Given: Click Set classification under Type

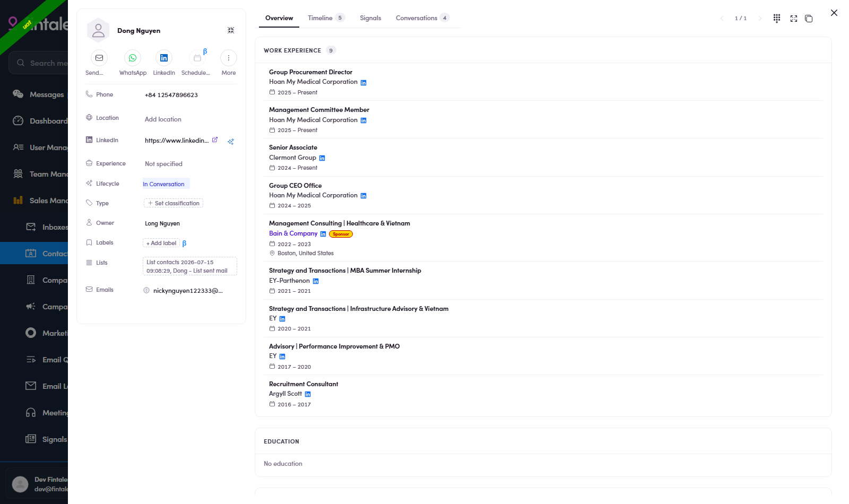Looking at the screenshot, I should [174, 203].
